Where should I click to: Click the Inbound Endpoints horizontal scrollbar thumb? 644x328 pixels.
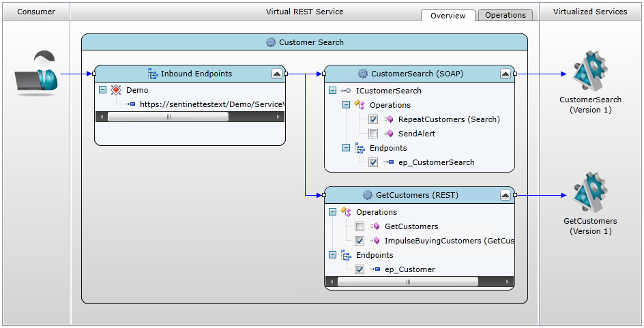(x=168, y=117)
